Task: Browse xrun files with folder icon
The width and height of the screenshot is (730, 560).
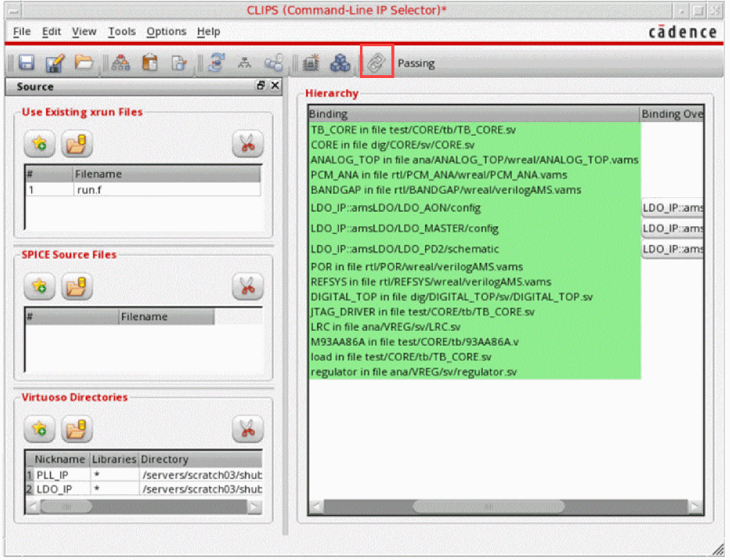Action: [77, 144]
